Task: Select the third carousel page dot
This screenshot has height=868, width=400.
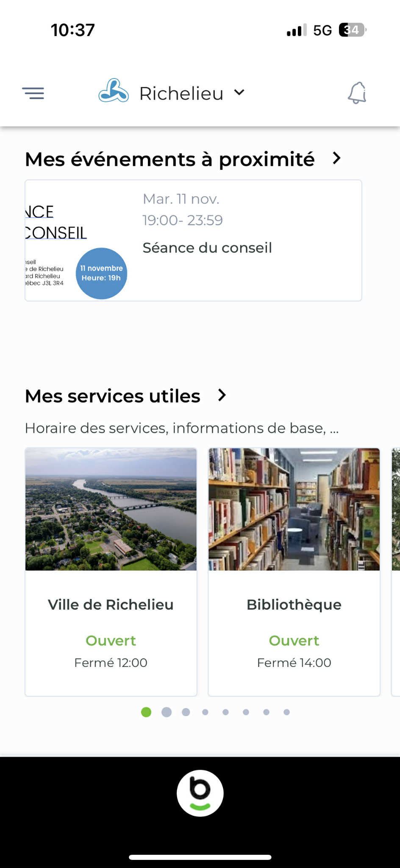Action: click(x=186, y=712)
